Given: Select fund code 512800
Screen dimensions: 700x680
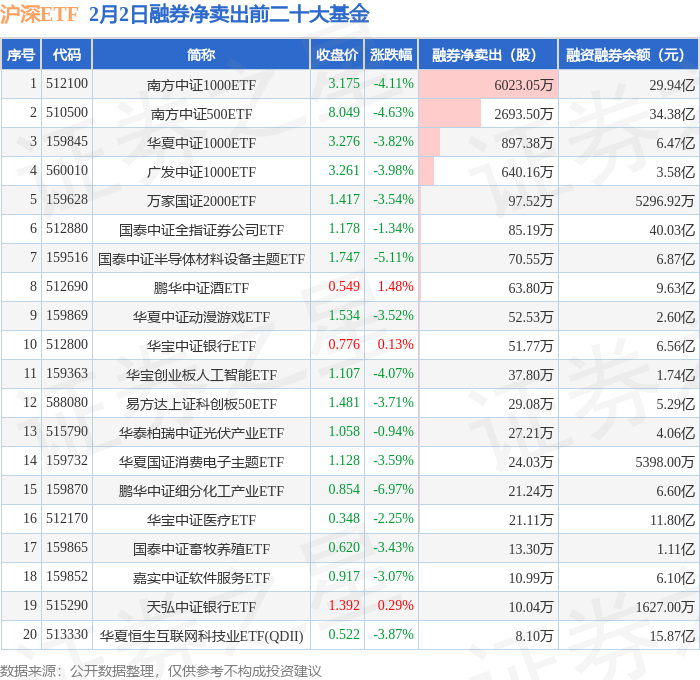Looking at the screenshot, I should tap(67, 345).
